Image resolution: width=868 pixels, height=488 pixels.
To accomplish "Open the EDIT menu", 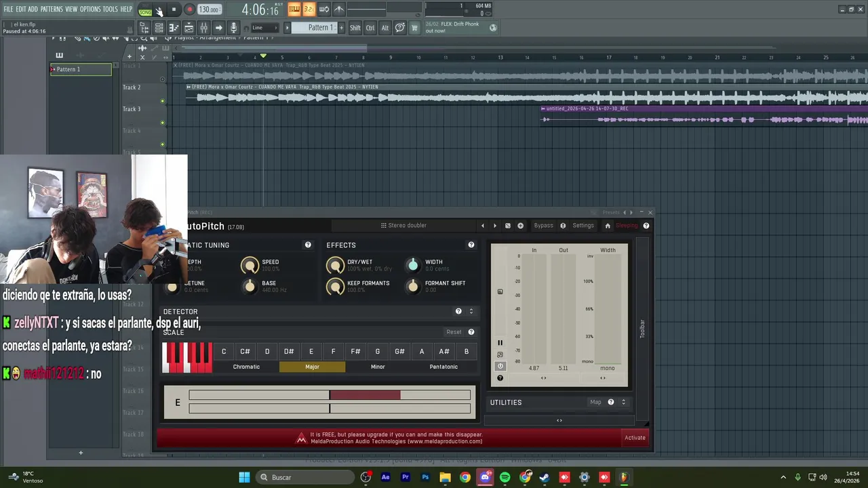I will [21, 9].
